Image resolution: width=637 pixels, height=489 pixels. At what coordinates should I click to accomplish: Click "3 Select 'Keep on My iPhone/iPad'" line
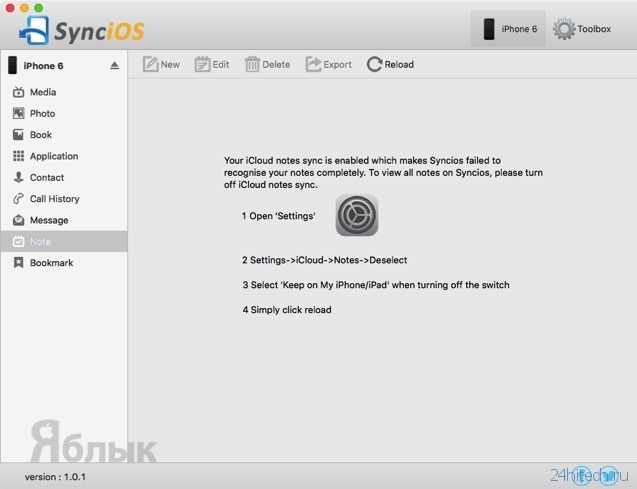point(376,285)
